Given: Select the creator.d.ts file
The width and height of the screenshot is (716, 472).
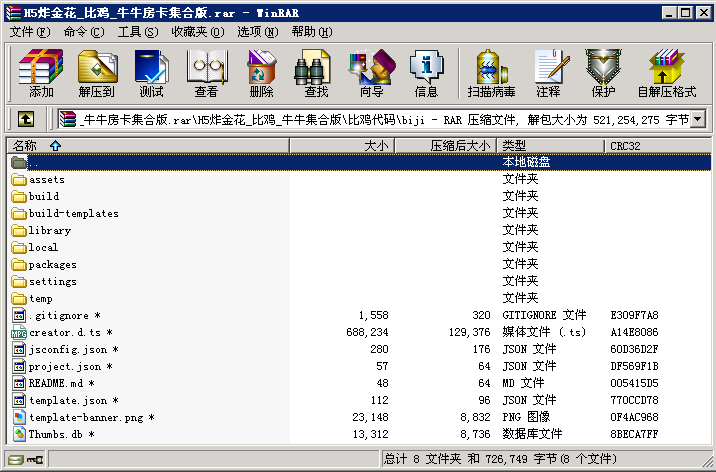Looking at the screenshot, I should point(66,332).
